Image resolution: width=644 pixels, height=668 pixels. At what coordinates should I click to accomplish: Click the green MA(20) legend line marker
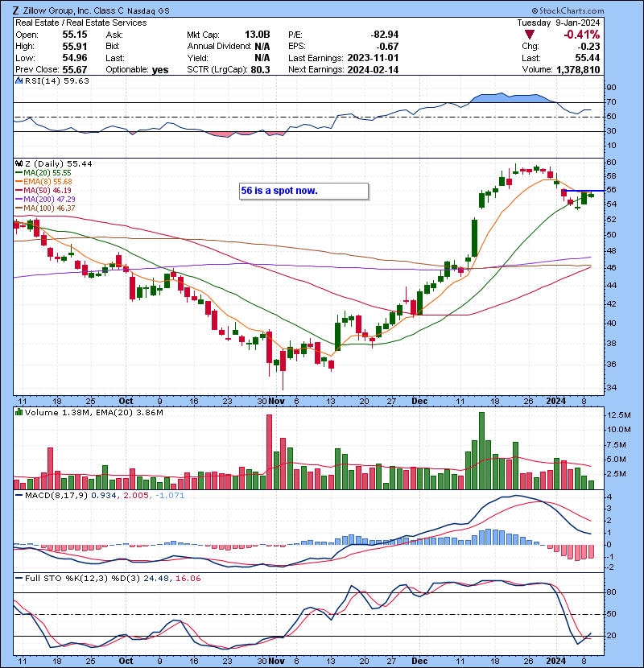(19, 173)
